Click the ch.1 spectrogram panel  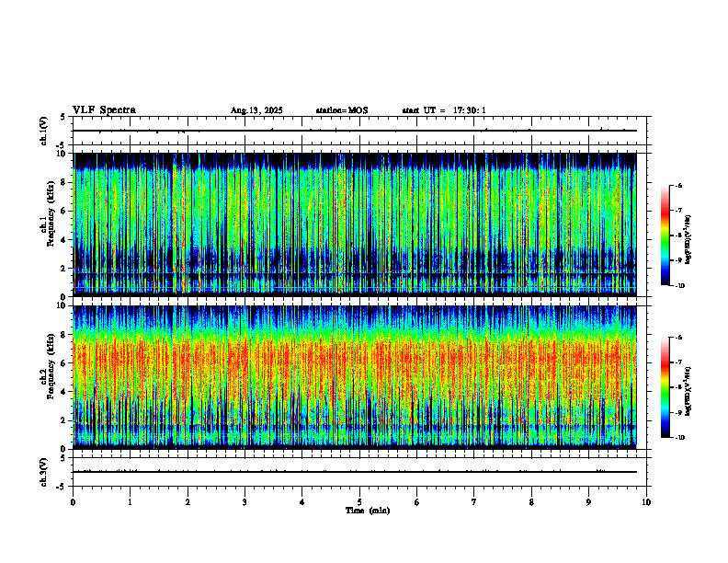(354, 224)
